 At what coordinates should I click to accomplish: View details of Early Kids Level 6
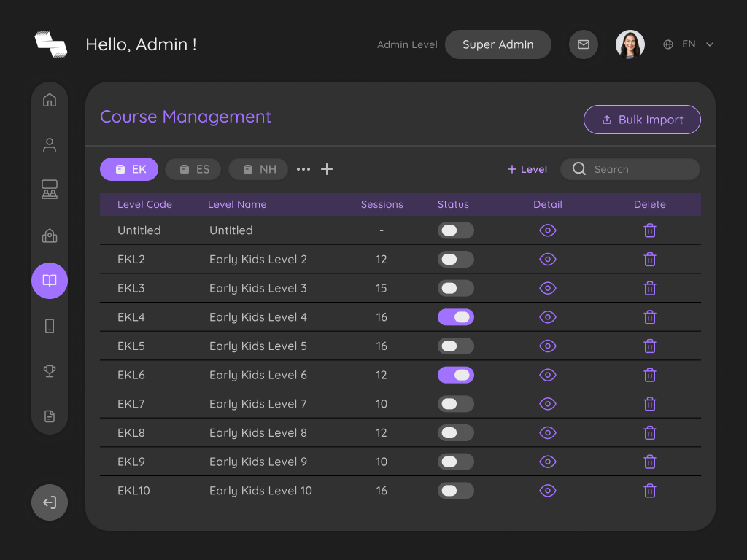click(548, 376)
